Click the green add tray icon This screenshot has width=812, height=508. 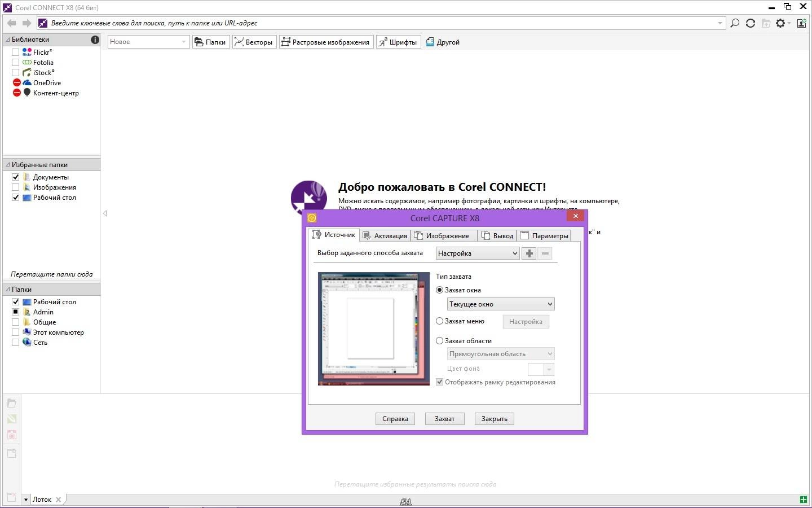coord(803,500)
